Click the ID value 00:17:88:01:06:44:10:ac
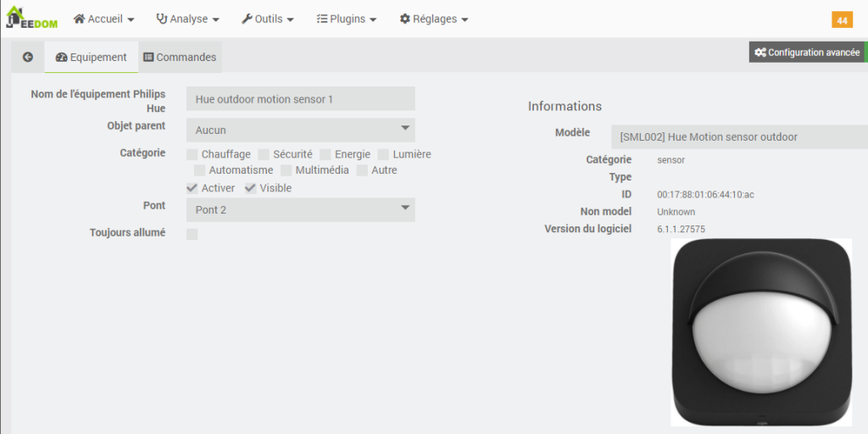Image resolution: width=868 pixels, height=434 pixels. (705, 195)
